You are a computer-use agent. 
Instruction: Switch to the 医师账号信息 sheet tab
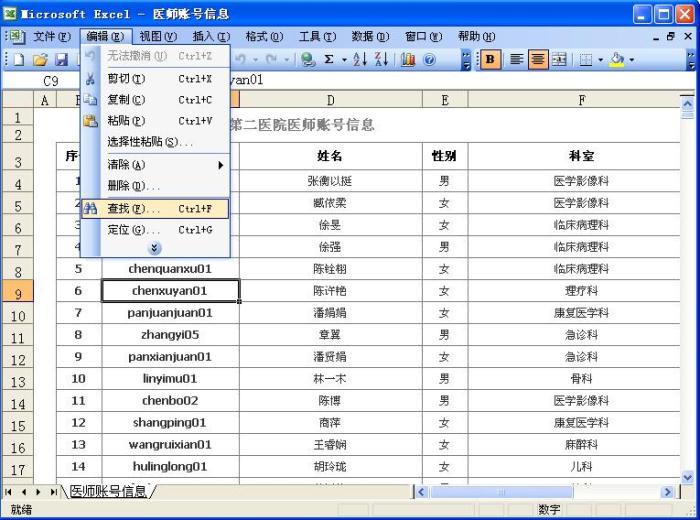pos(108,491)
